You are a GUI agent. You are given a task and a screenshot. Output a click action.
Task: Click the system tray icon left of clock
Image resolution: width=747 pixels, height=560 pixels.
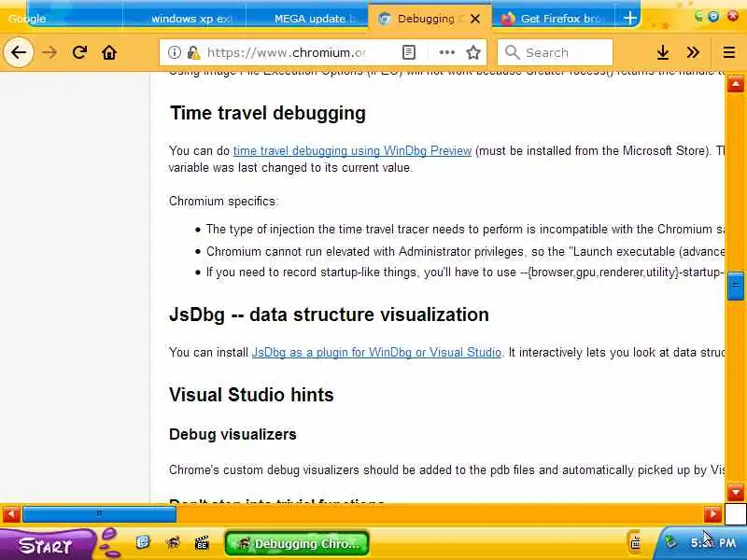click(x=670, y=542)
